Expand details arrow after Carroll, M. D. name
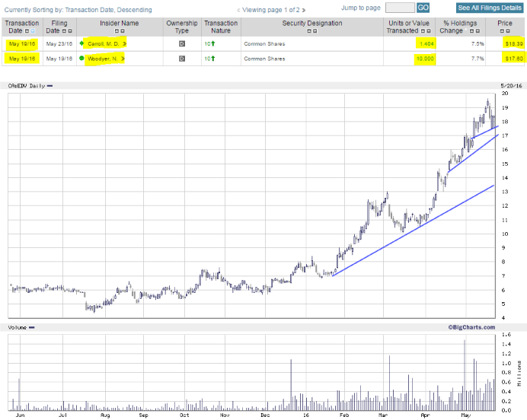527x420 pixels. click(x=124, y=44)
